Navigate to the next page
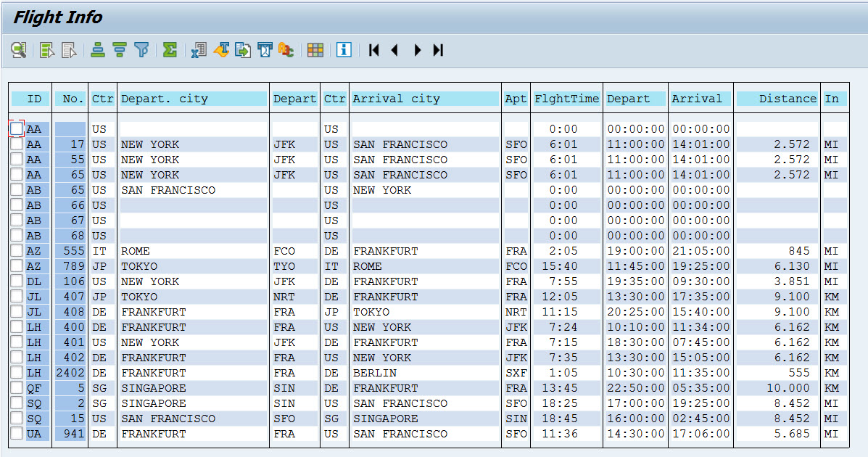Viewport: 868px width, 457px height. [x=417, y=50]
